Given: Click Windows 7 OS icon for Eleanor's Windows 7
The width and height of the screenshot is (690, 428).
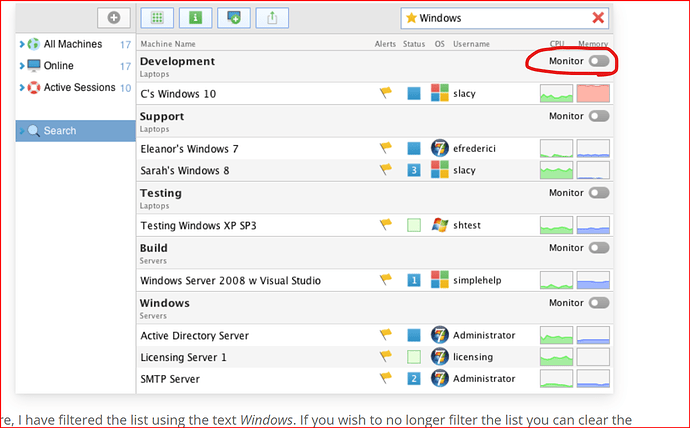Looking at the screenshot, I should tap(440, 148).
